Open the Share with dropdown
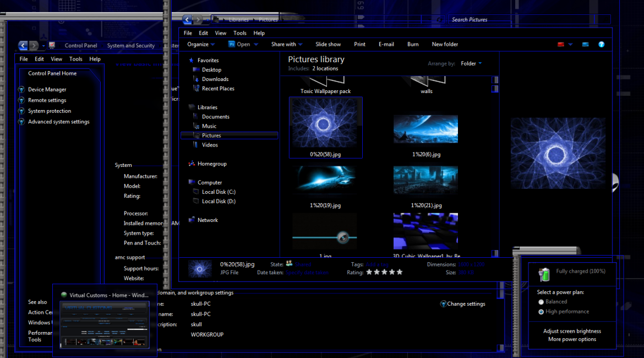Viewport: 644px width, 358px height. pos(287,45)
